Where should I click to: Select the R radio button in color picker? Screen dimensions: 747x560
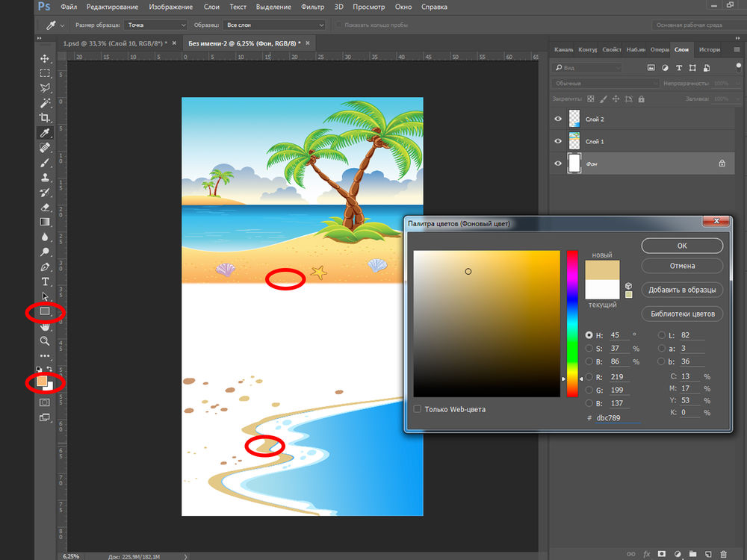[590, 376]
